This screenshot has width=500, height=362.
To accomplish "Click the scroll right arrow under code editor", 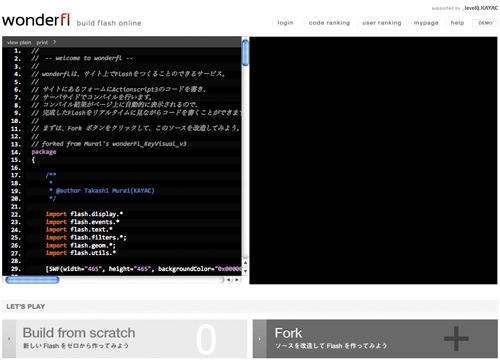I will [x=237, y=280].
